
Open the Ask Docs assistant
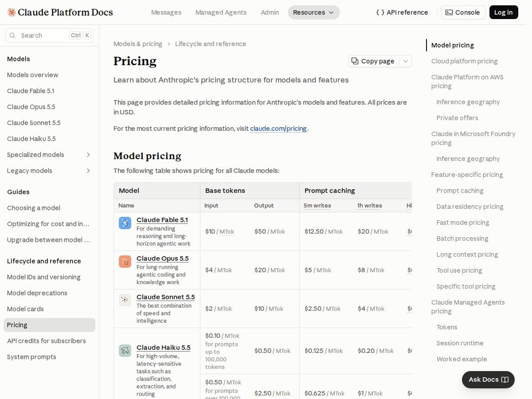[488, 379]
